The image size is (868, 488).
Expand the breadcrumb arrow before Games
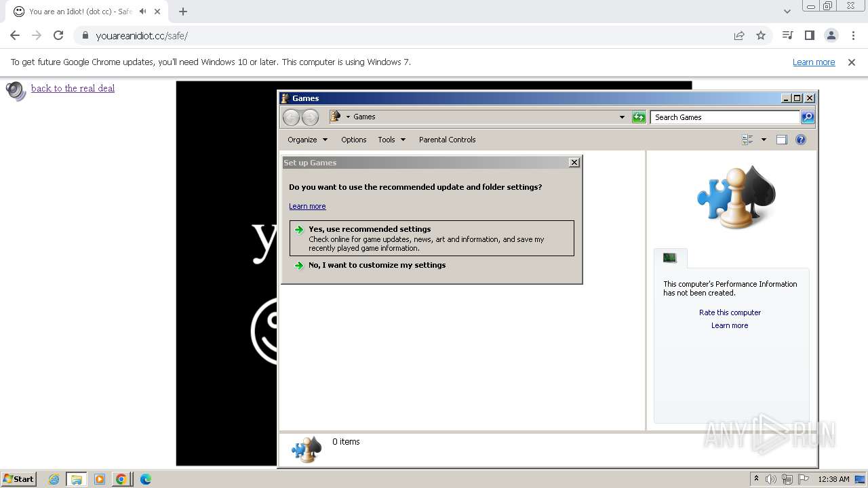(x=348, y=117)
